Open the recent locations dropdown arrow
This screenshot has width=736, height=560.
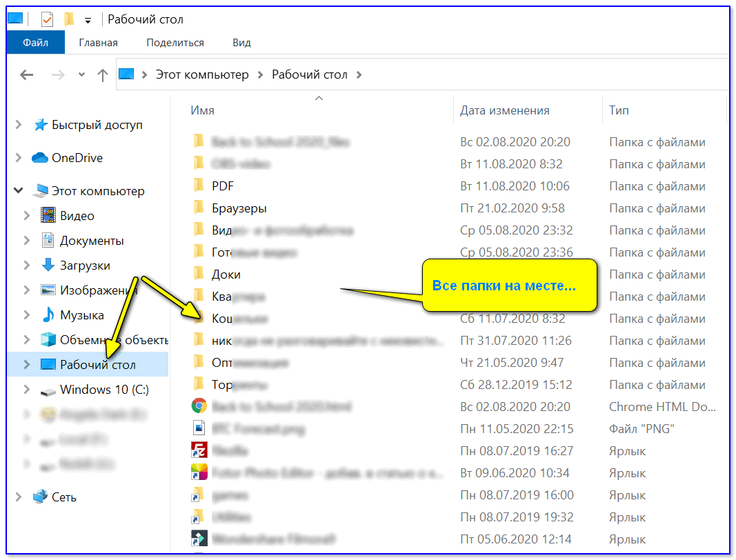pos(81,74)
